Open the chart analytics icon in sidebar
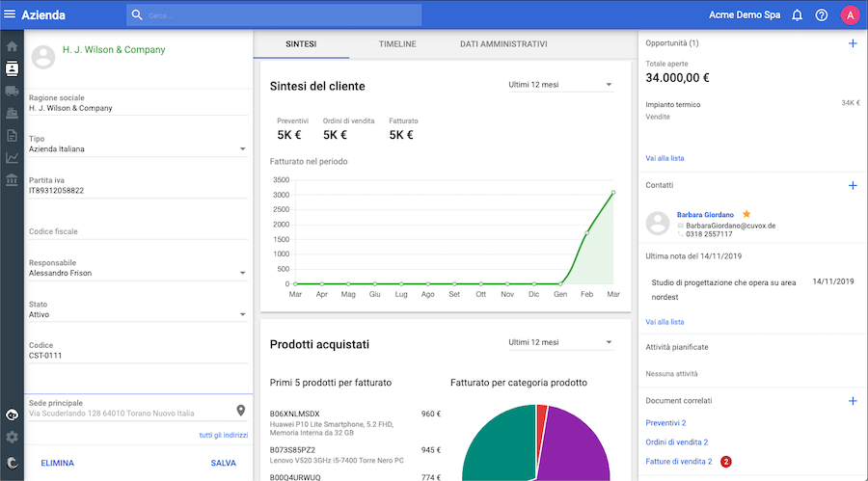Viewport: 868px width, 481px height. click(12, 158)
